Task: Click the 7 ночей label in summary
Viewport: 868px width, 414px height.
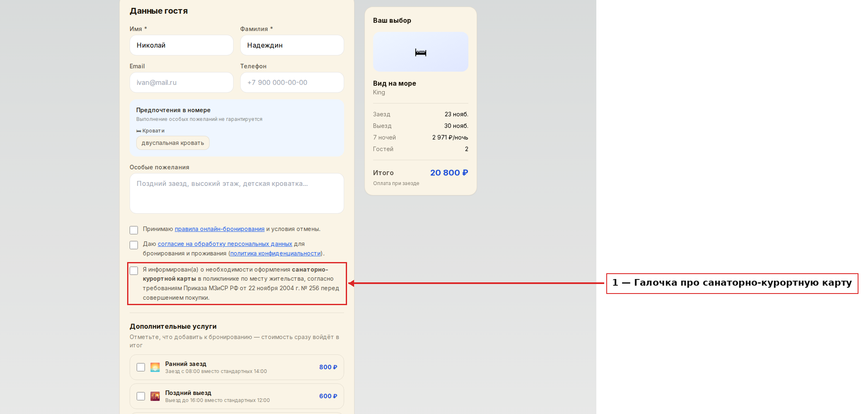Action: 384,137
